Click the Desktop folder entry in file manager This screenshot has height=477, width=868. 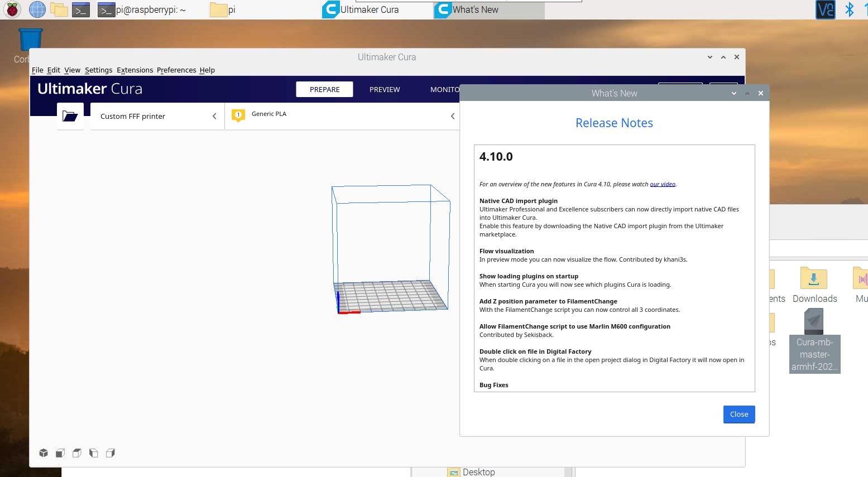coord(472,472)
